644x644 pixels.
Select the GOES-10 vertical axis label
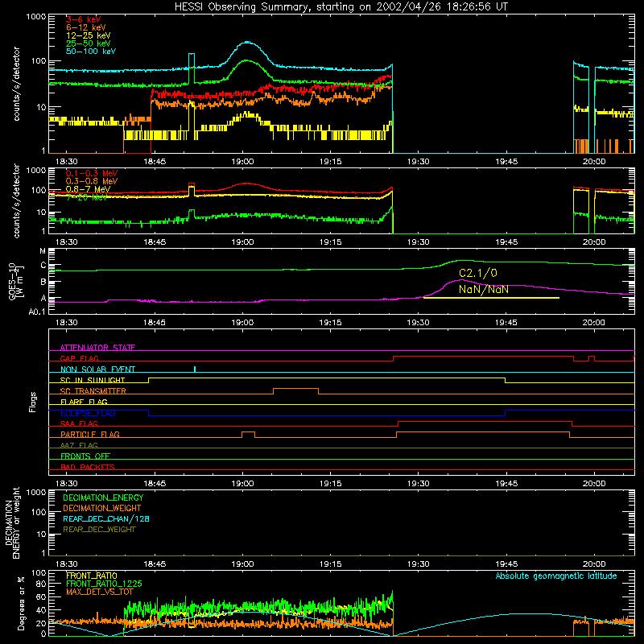click(x=16, y=283)
